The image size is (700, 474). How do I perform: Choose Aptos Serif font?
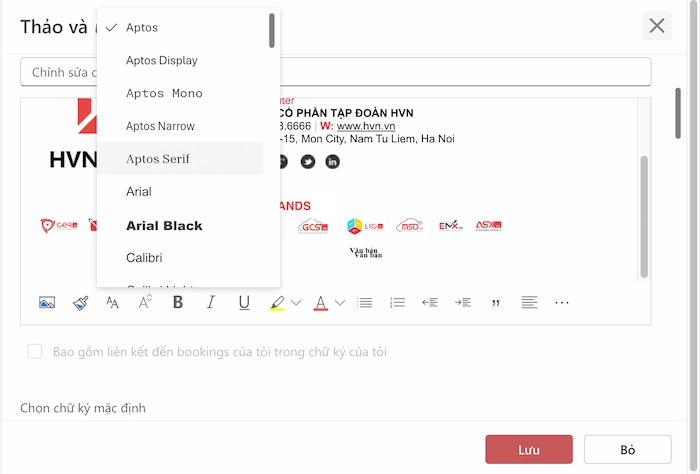(x=180, y=158)
